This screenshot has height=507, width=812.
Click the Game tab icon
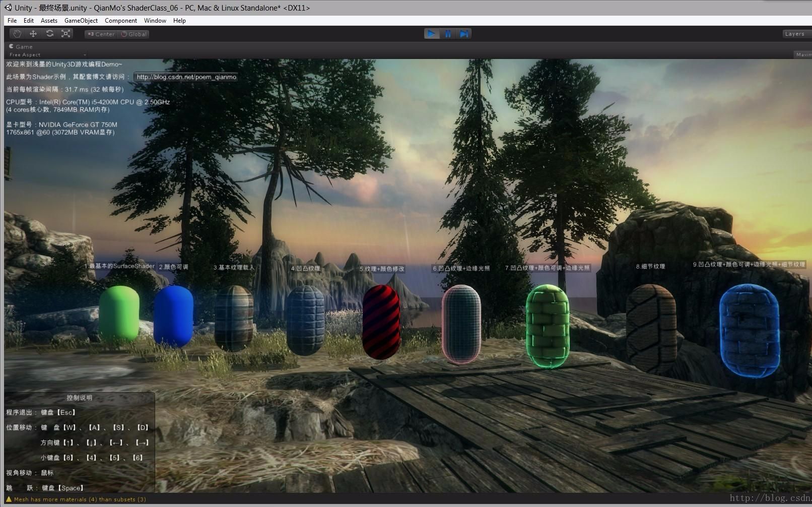click(12, 46)
